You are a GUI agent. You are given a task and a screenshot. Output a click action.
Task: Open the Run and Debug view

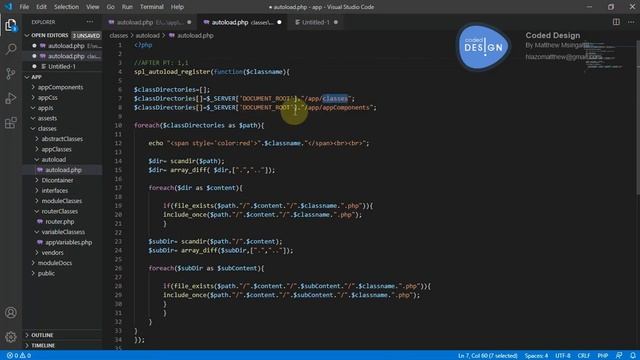coord(11,98)
